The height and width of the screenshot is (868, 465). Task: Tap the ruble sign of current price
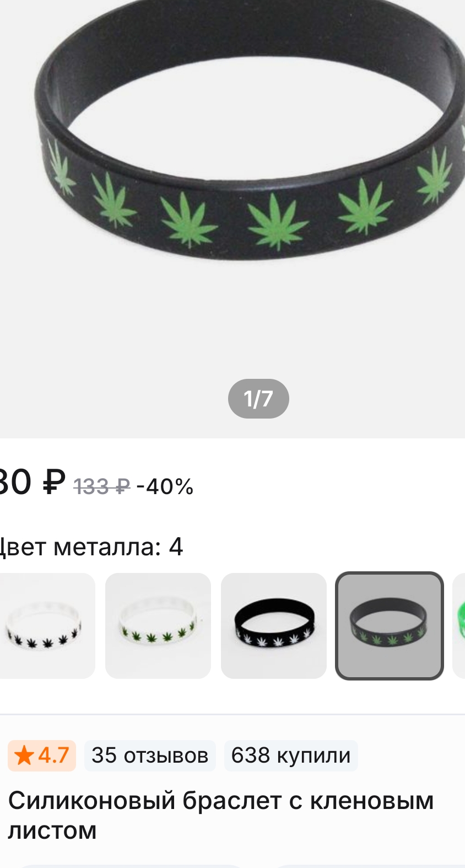click(x=54, y=481)
